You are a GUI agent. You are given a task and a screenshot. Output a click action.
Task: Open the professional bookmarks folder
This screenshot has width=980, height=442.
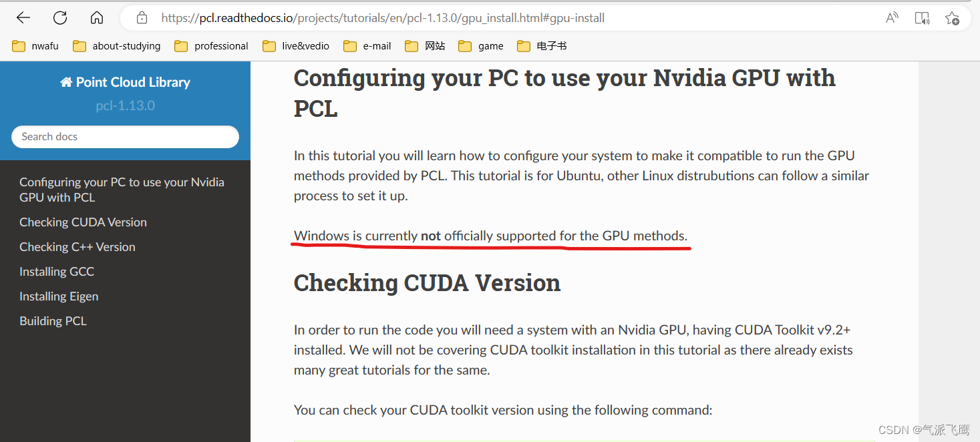(x=210, y=45)
